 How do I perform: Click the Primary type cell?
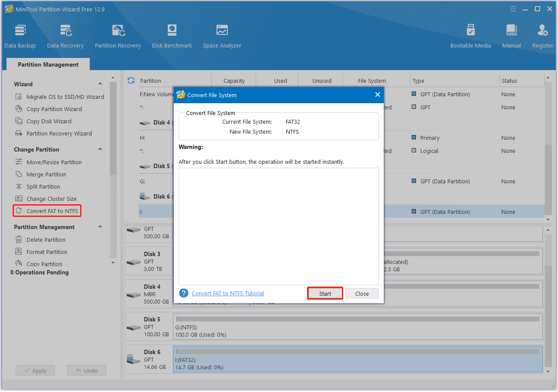(426, 138)
